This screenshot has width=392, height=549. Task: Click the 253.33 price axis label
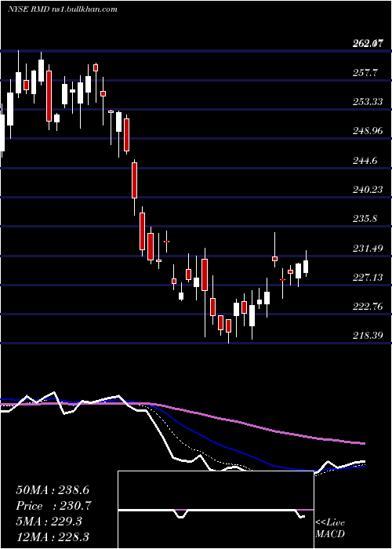coord(367,102)
